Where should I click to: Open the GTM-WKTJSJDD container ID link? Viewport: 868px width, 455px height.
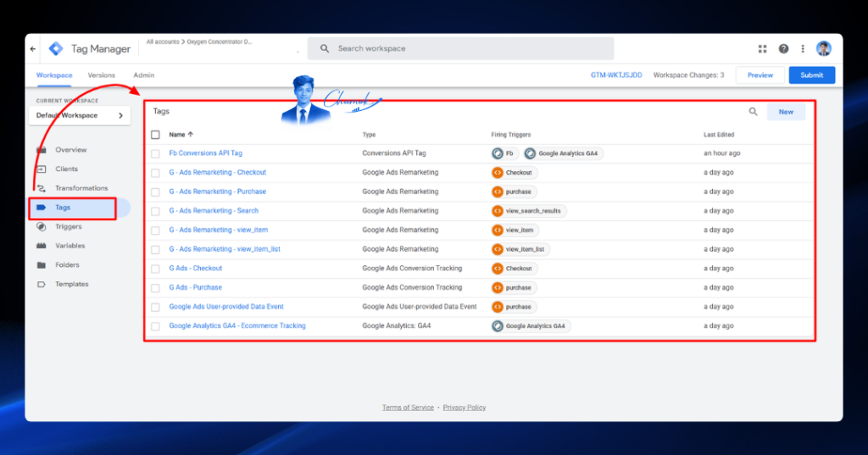(x=616, y=75)
